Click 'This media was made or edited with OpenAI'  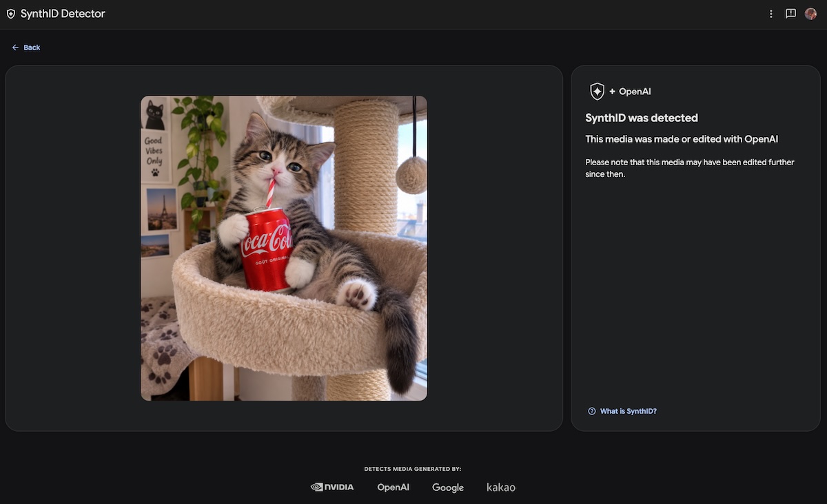click(682, 139)
